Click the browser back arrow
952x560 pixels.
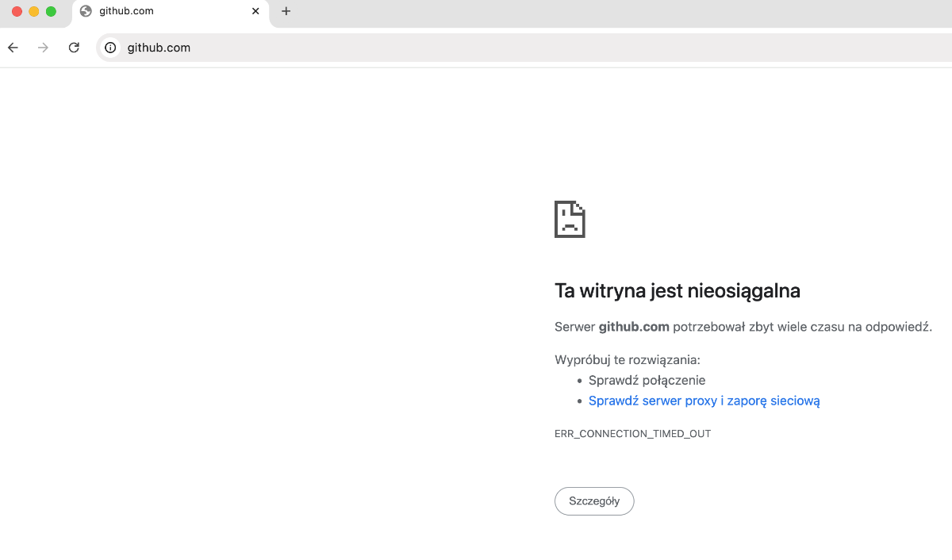13,48
